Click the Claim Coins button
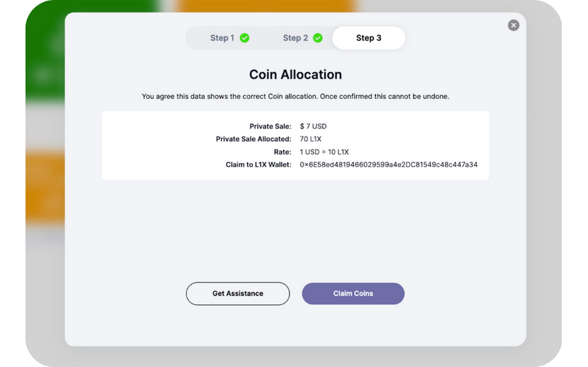The width and height of the screenshot is (588, 367). click(353, 293)
